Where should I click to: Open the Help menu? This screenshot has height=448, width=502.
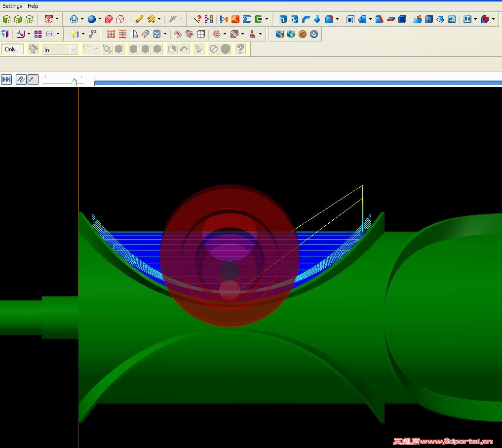click(33, 6)
